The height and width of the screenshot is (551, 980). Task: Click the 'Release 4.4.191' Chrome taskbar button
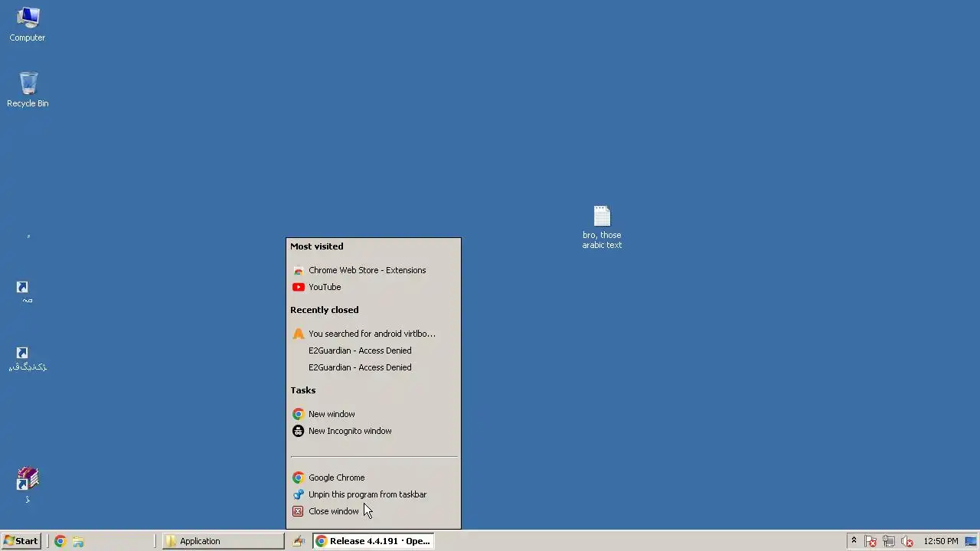pyautogui.click(x=374, y=541)
